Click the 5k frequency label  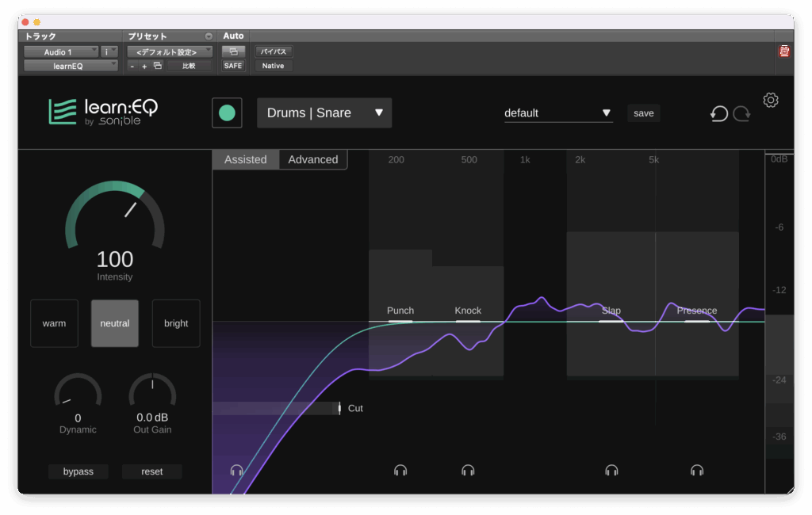tap(653, 160)
